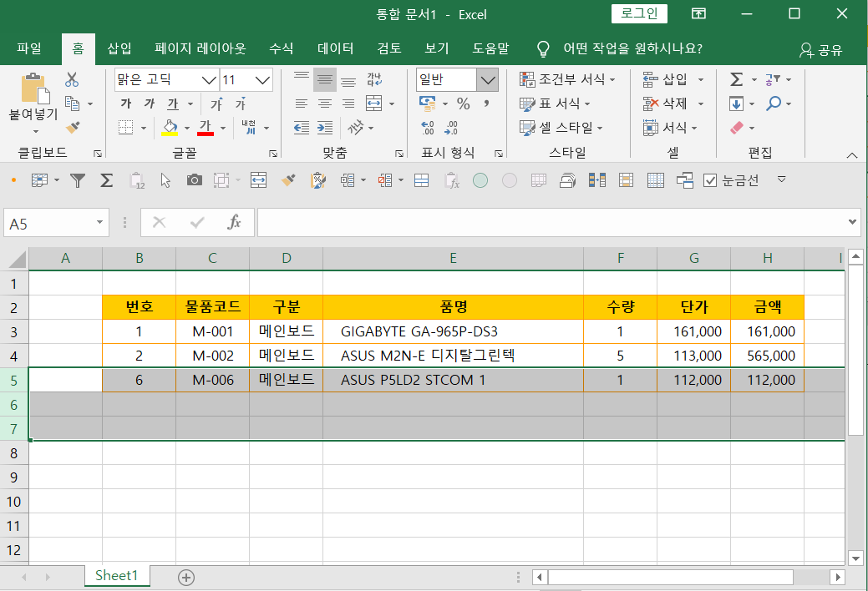Increase font size with the larger 가 icon
This screenshot has height=591, width=868.
click(x=216, y=104)
